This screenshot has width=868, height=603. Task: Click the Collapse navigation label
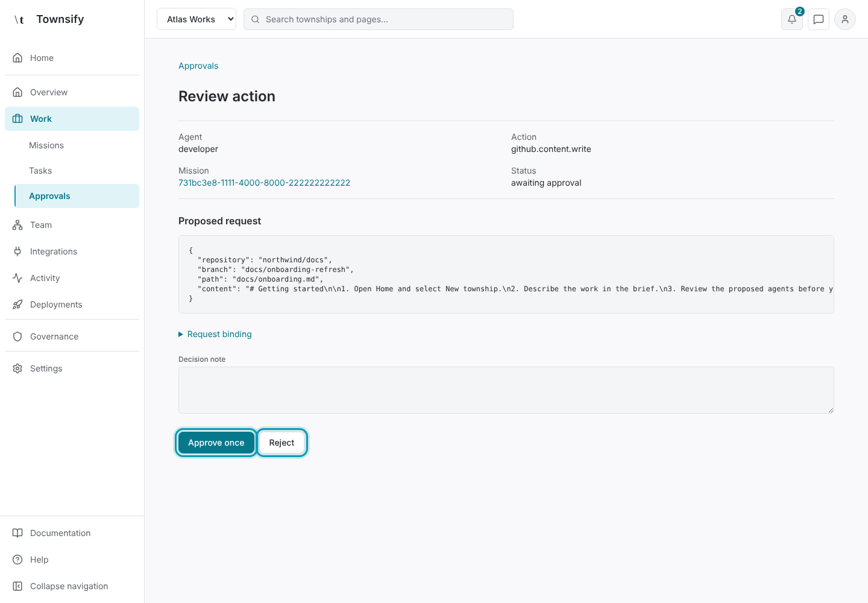[x=69, y=586]
